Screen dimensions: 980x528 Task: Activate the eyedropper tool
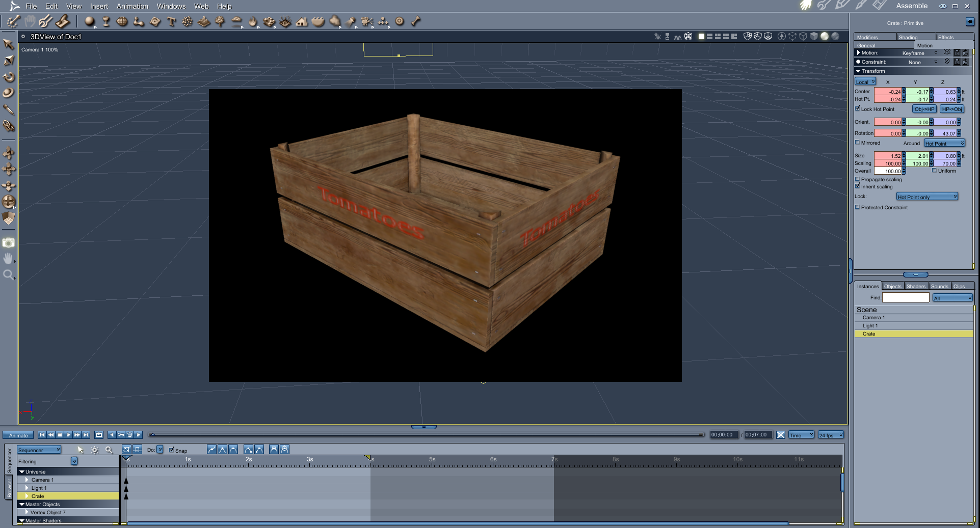(x=9, y=109)
